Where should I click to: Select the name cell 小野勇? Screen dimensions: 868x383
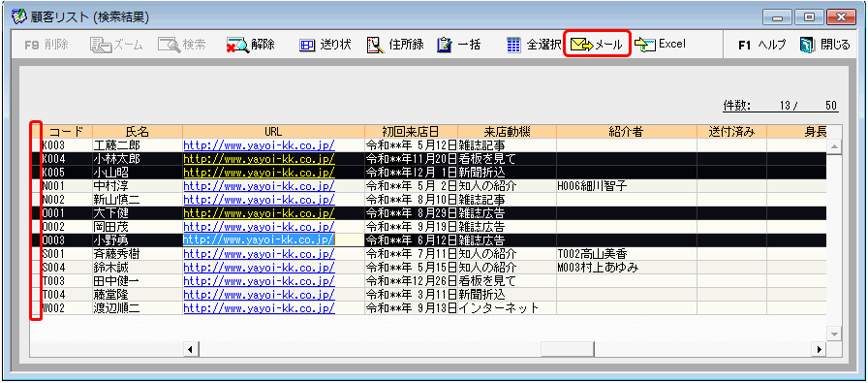point(138,240)
